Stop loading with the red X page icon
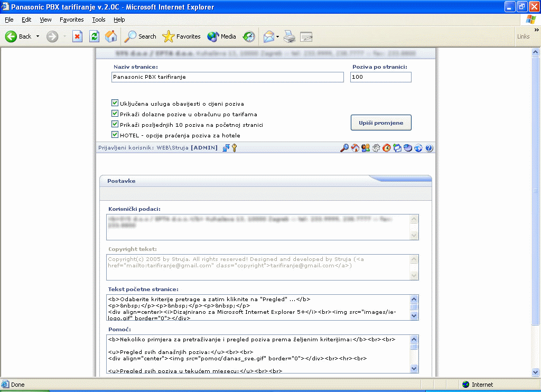 point(77,36)
